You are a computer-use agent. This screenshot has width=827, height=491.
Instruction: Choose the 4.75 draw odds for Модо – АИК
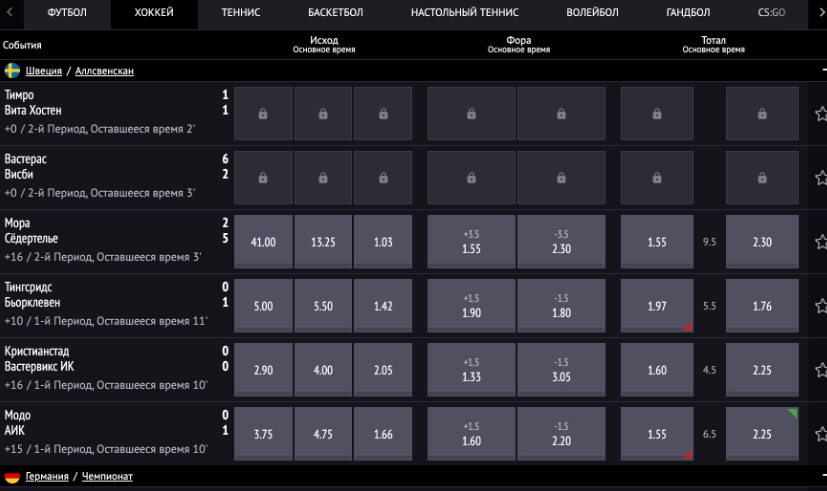point(323,434)
